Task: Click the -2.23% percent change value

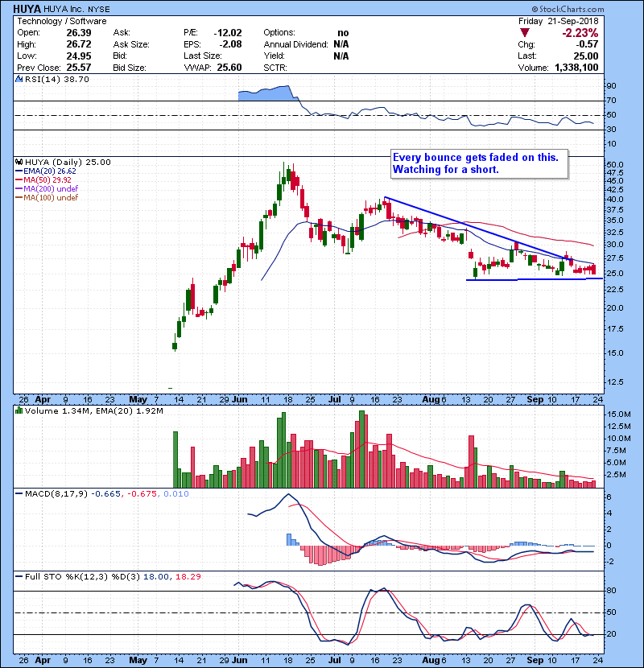Action: [580, 33]
